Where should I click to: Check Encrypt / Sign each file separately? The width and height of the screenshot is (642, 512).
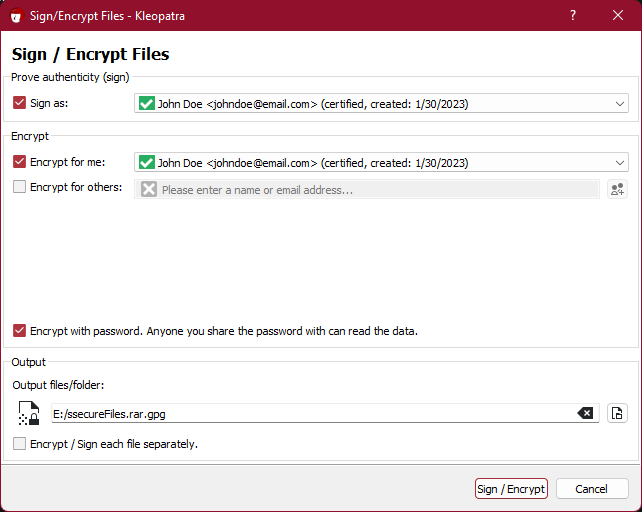(19, 443)
